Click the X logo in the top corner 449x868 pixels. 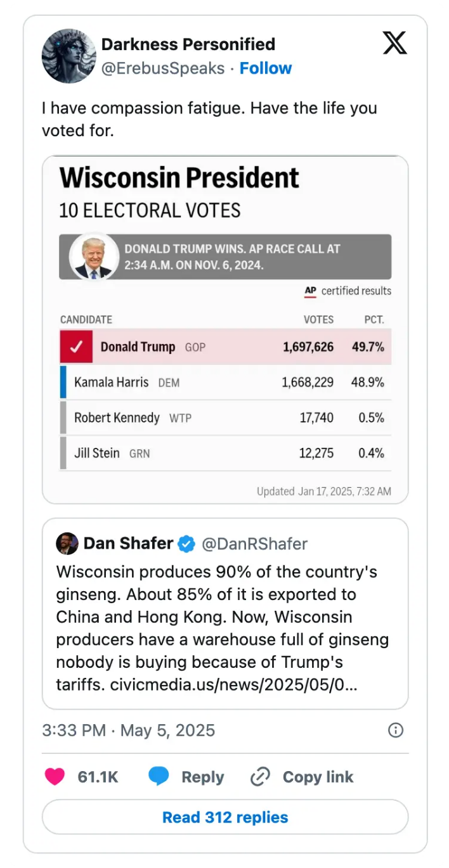[x=394, y=43]
